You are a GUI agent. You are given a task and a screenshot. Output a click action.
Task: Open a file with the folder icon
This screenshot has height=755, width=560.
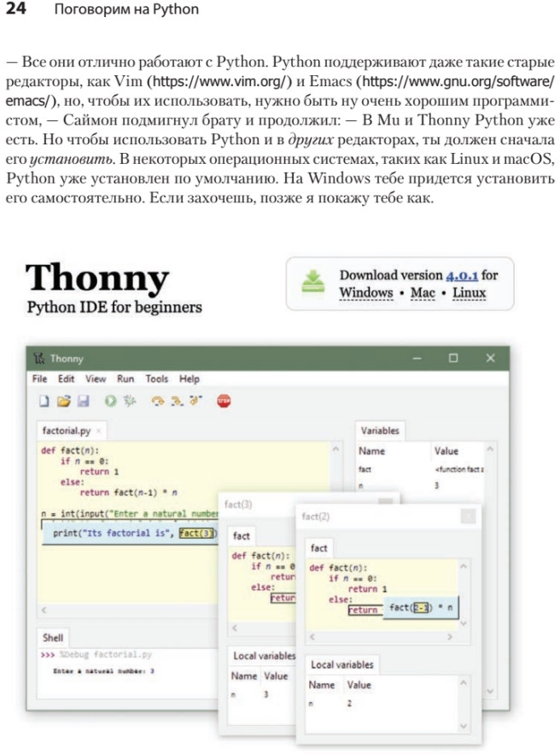[x=63, y=401]
